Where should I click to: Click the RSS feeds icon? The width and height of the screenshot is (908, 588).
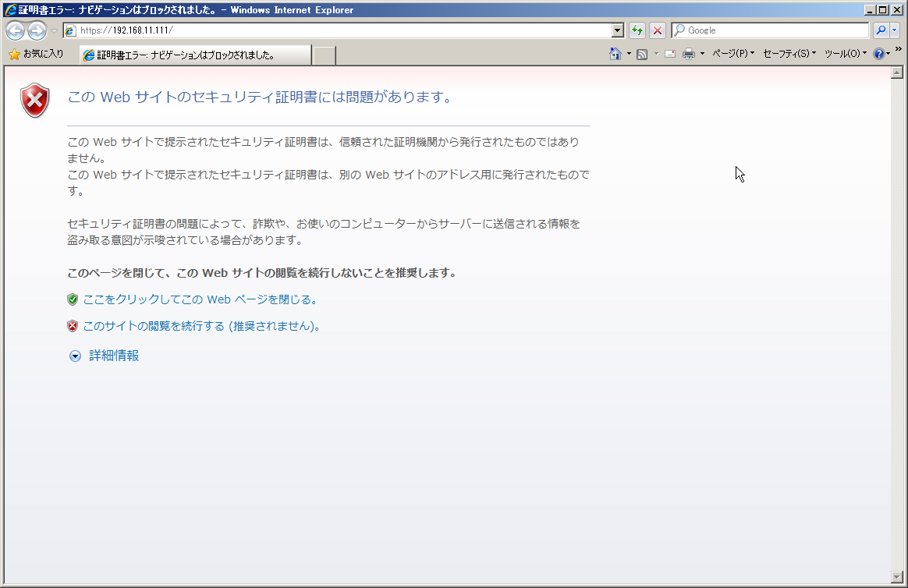[x=642, y=54]
